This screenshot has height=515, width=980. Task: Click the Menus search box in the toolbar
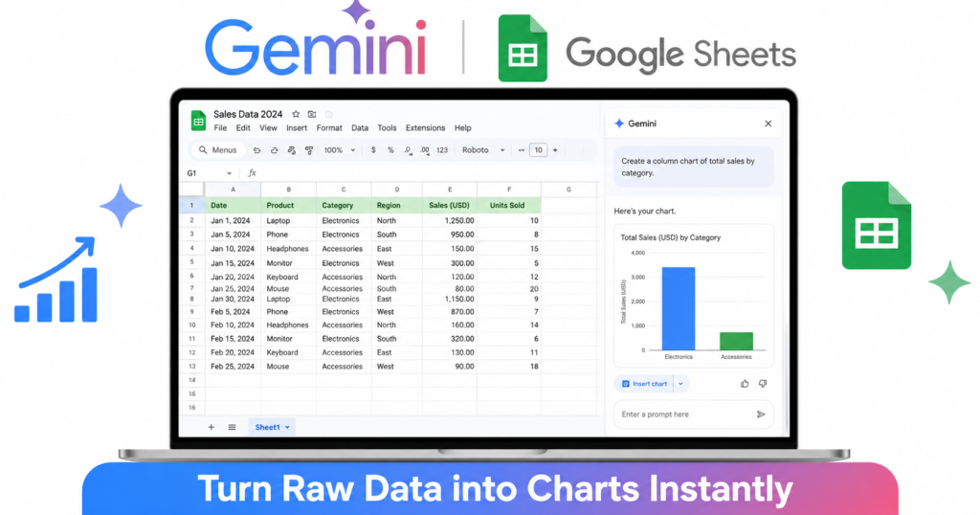[218, 150]
